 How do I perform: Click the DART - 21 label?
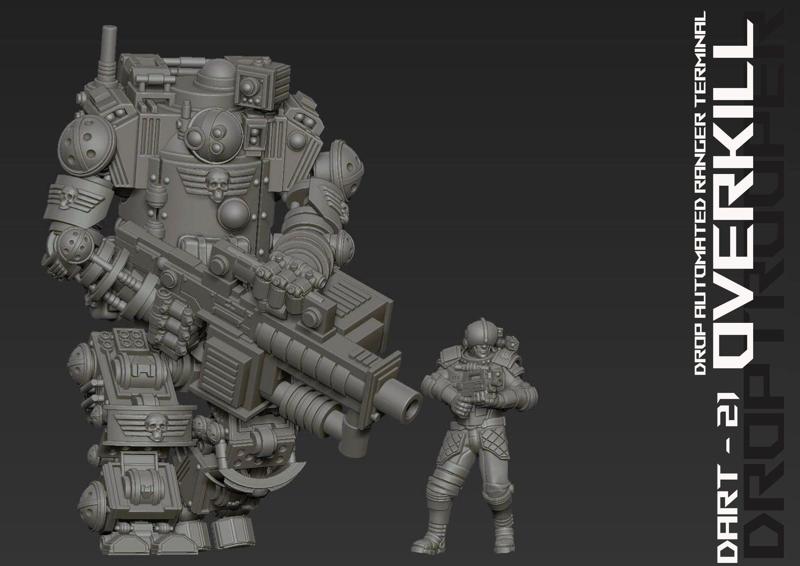pyautogui.click(x=728, y=477)
